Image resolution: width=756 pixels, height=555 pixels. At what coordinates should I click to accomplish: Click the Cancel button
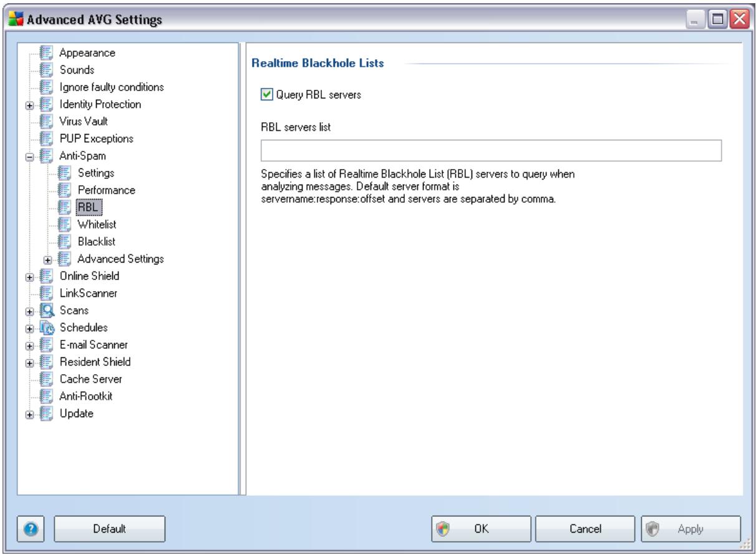click(585, 528)
